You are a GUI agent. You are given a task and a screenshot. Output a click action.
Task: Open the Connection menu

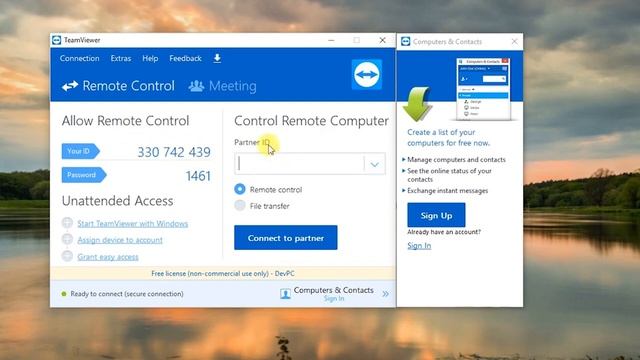point(80,58)
